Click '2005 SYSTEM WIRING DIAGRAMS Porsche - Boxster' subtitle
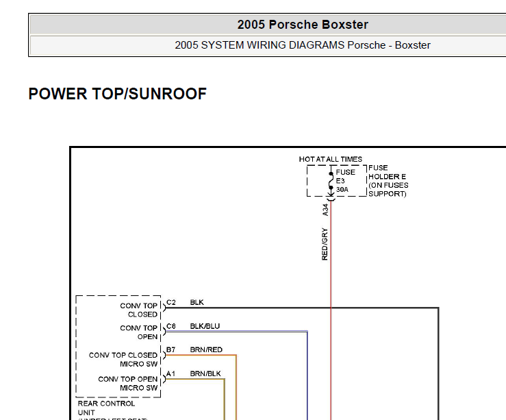 click(303, 45)
